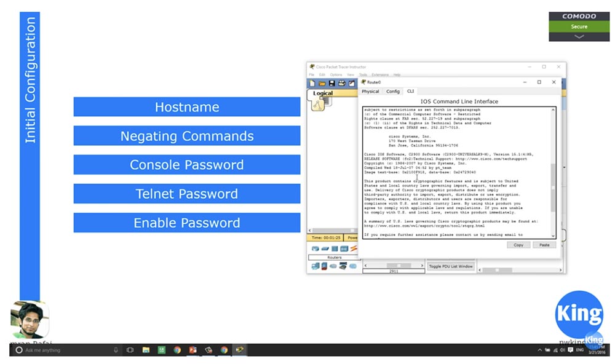This screenshot has height=364, width=615.
Task: Click the presenter webcam thumbnail
Action: [x=29, y=320]
